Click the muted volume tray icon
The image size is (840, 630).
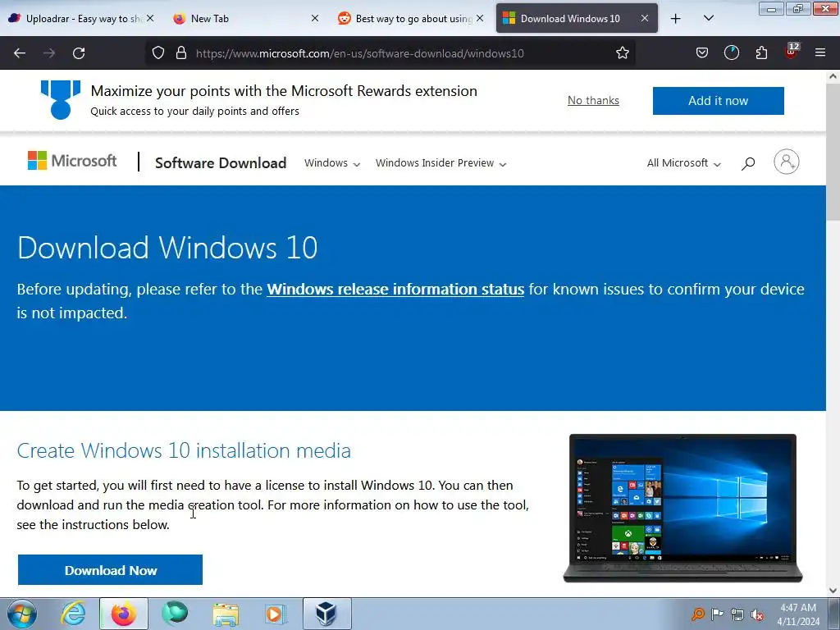757,614
